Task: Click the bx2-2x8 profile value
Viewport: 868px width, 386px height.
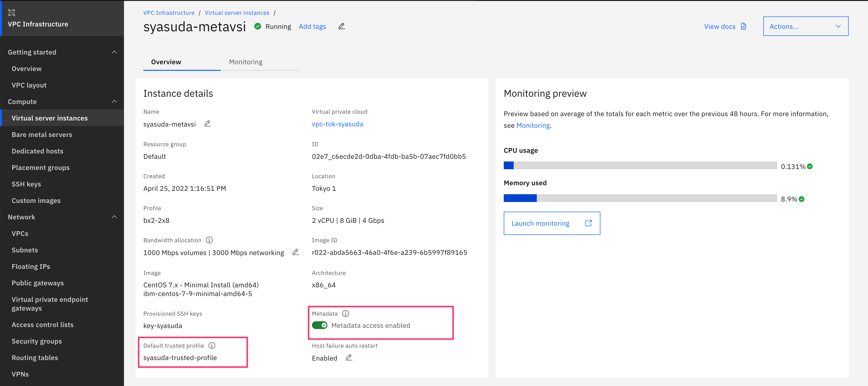Action: pyautogui.click(x=156, y=220)
